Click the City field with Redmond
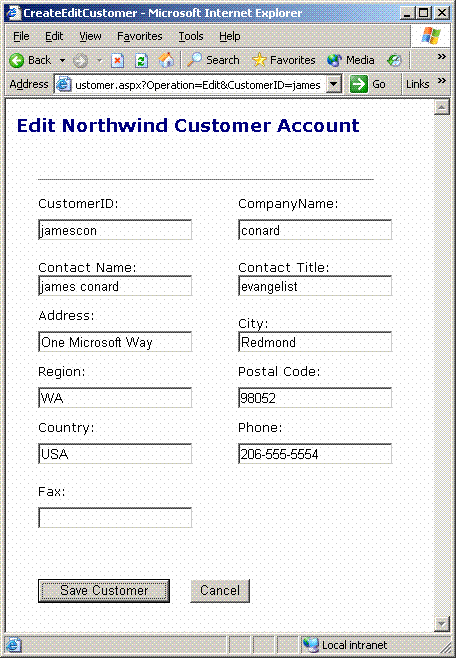This screenshot has height=658, width=456. (x=315, y=342)
